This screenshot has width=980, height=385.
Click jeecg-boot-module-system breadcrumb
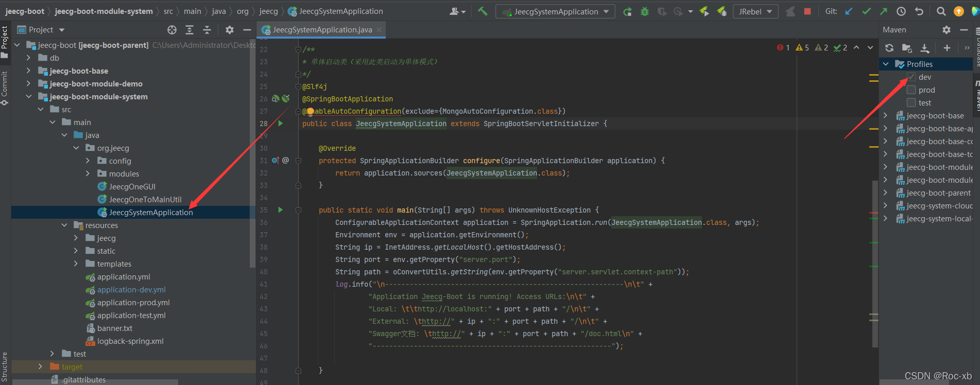[x=104, y=11]
